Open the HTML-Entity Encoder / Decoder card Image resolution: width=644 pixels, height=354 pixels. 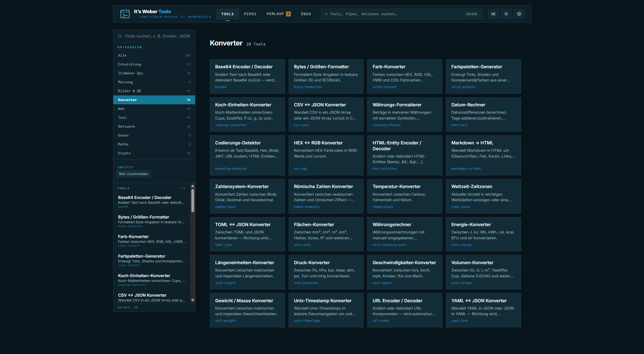point(405,155)
